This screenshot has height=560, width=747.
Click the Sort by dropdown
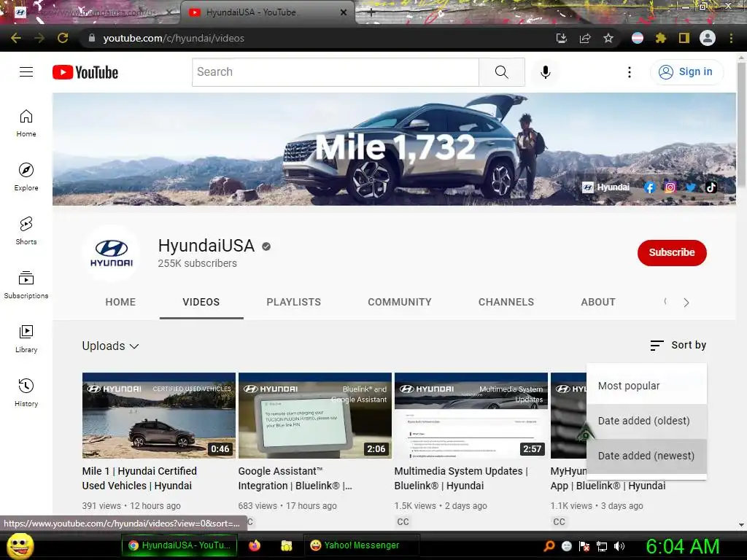pos(678,345)
